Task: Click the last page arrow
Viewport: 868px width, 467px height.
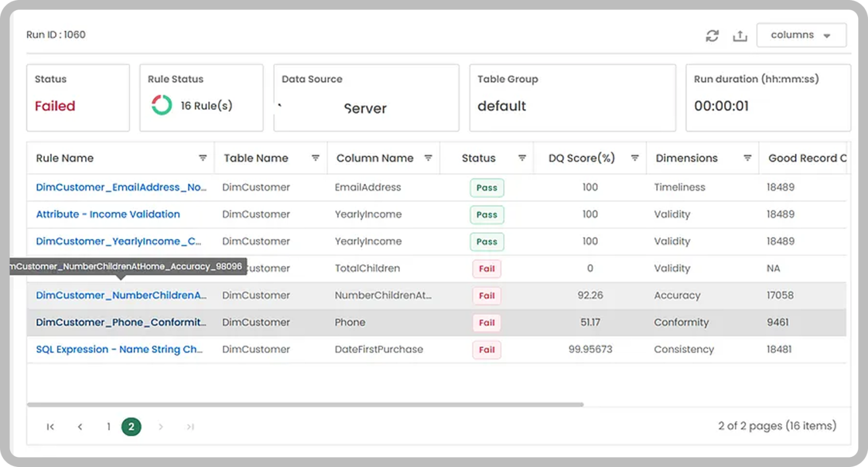Action: [190, 427]
